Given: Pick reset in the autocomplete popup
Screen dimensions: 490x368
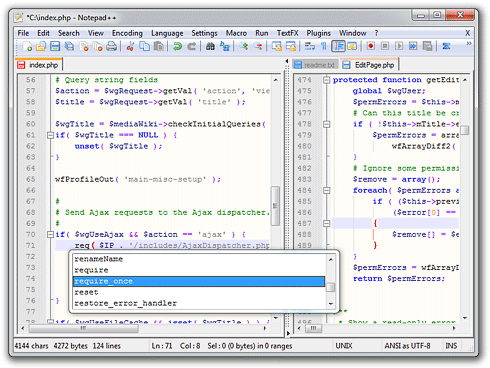Looking at the screenshot, I should point(199,292).
